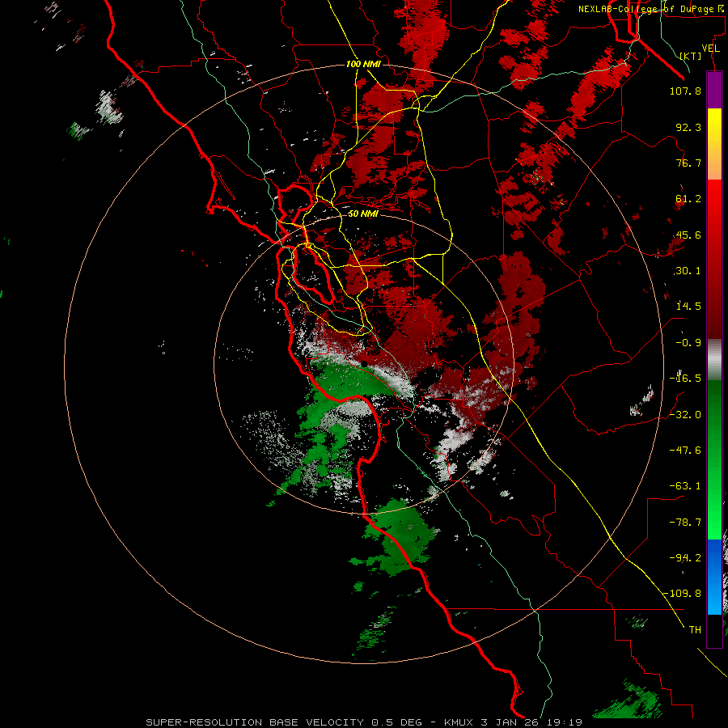Click the blue segment of color bar
Screen dimensions: 728x728
click(x=714, y=577)
